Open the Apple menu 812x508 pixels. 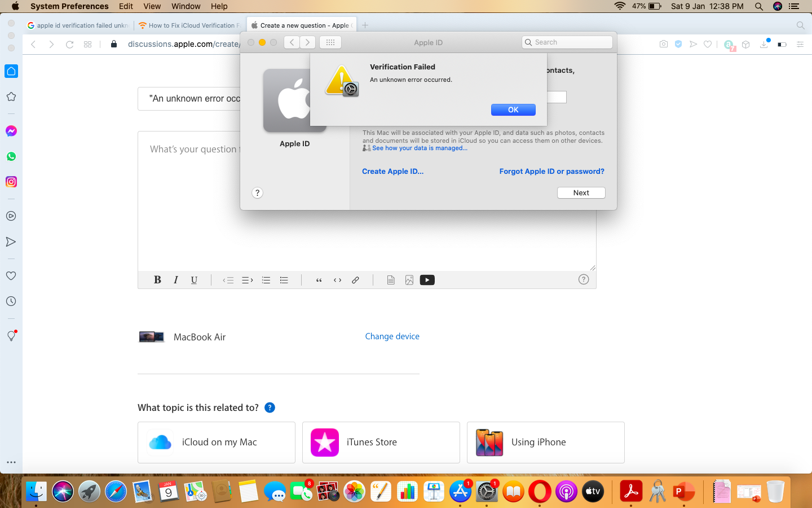point(15,6)
